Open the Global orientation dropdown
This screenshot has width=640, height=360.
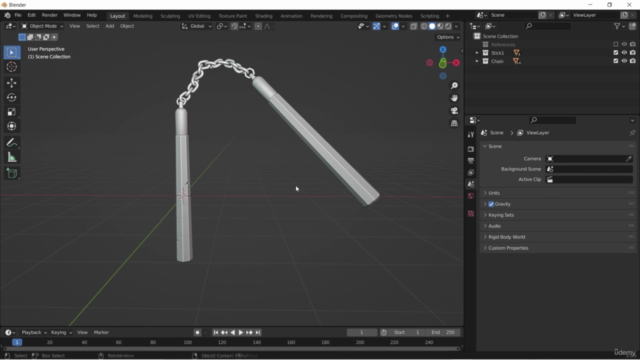[197, 26]
